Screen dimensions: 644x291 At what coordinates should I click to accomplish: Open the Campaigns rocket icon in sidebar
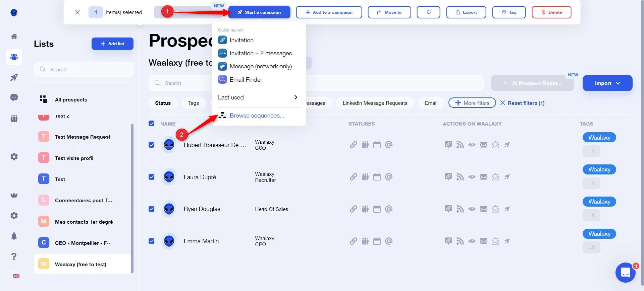pos(14,77)
